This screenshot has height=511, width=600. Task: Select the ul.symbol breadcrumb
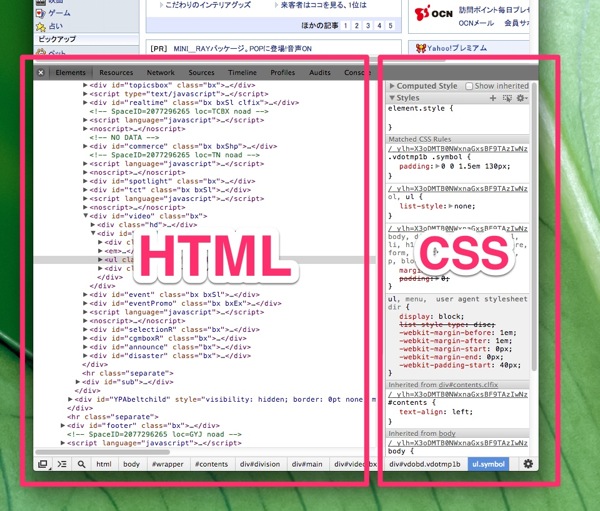pyautogui.click(x=488, y=464)
